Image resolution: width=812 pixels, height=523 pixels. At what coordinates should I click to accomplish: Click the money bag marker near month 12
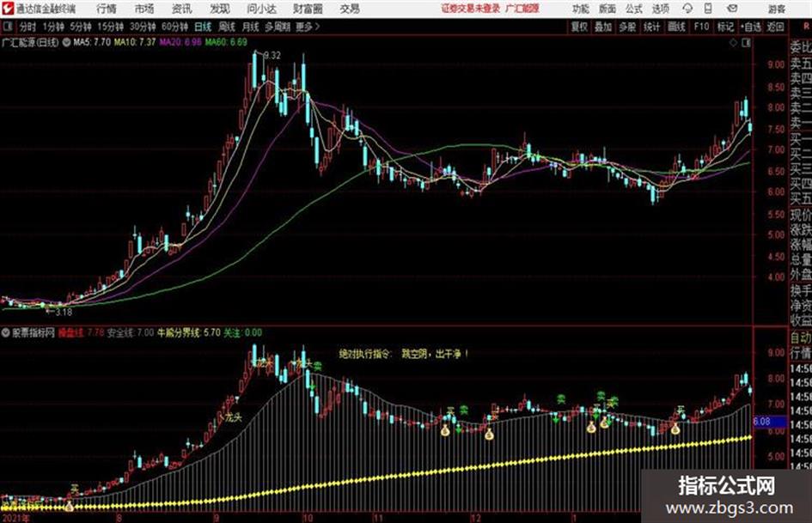[x=489, y=434]
